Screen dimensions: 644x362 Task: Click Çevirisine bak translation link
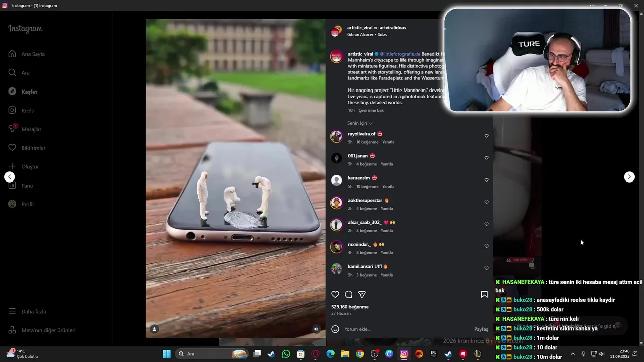pos(371,110)
